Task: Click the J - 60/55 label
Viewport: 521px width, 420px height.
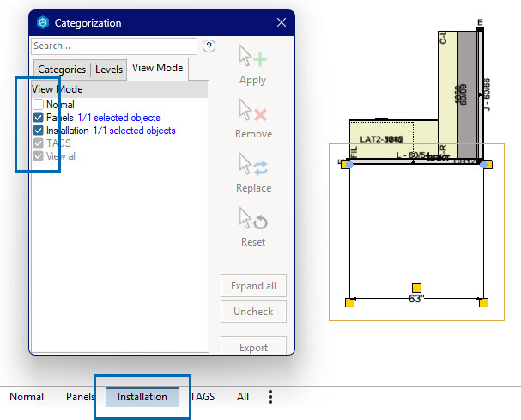Action: point(487,94)
